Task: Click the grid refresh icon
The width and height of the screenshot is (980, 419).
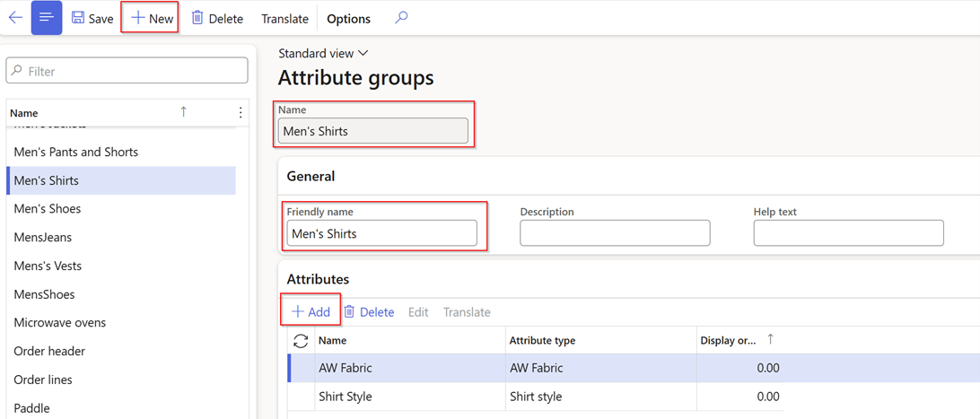Action: [x=302, y=340]
